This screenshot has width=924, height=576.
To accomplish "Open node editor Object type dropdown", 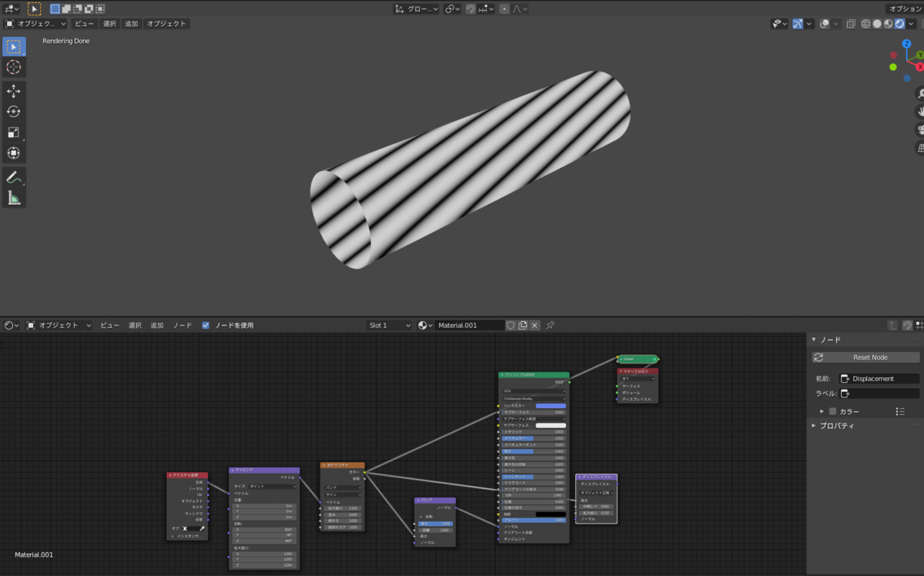I will pos(59,325).
